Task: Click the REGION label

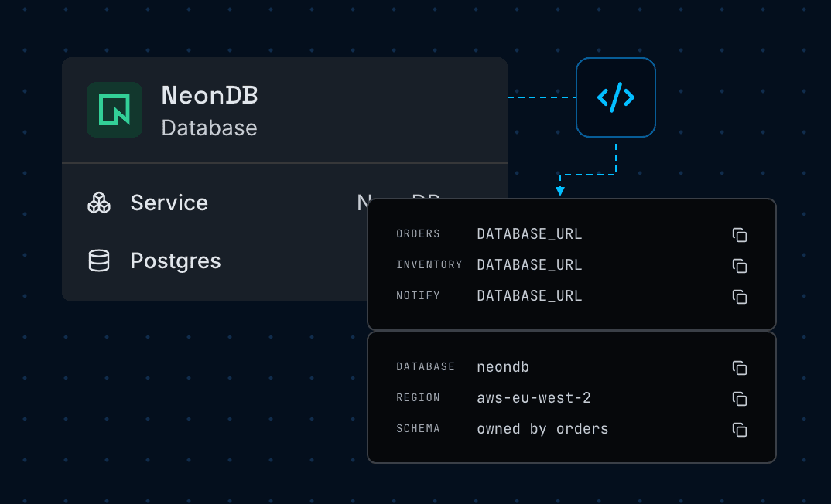Action: (418, 397)
